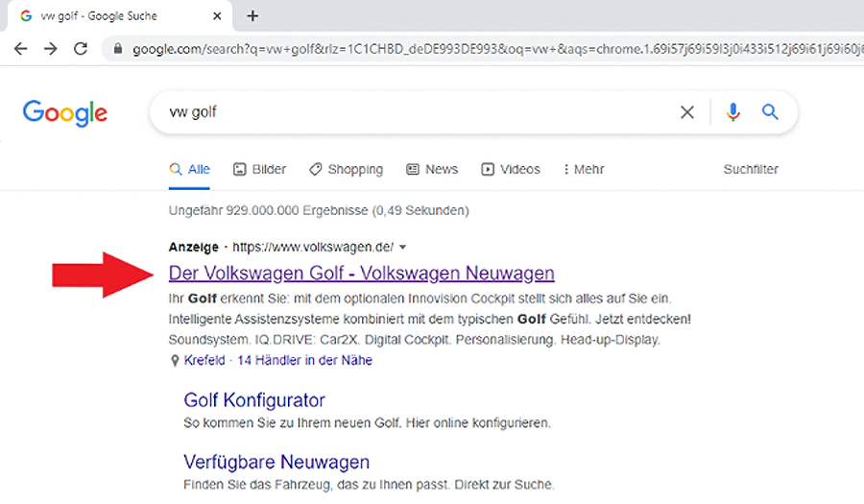Open the Suchfilter options
This screenshot has width=864, height=504.
point(751,170)
